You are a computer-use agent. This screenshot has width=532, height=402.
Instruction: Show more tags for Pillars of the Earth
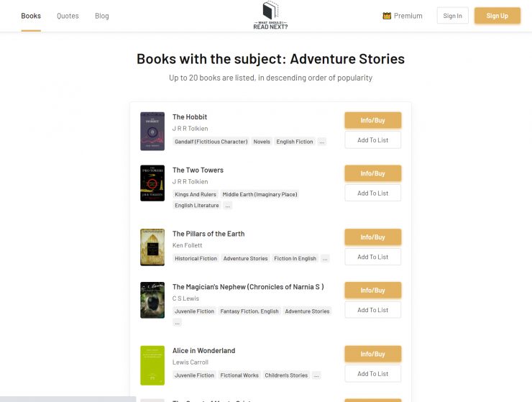pyautogui.click(x=325, y=258)
